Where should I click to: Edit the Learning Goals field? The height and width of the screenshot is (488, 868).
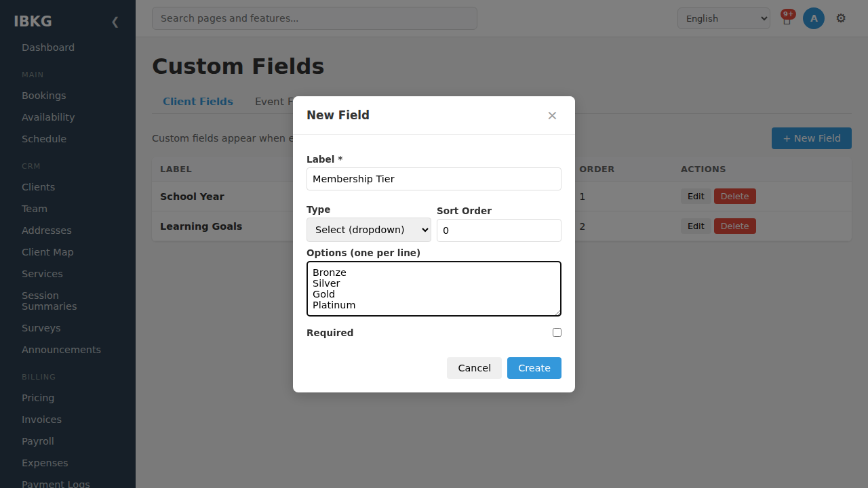696,226
